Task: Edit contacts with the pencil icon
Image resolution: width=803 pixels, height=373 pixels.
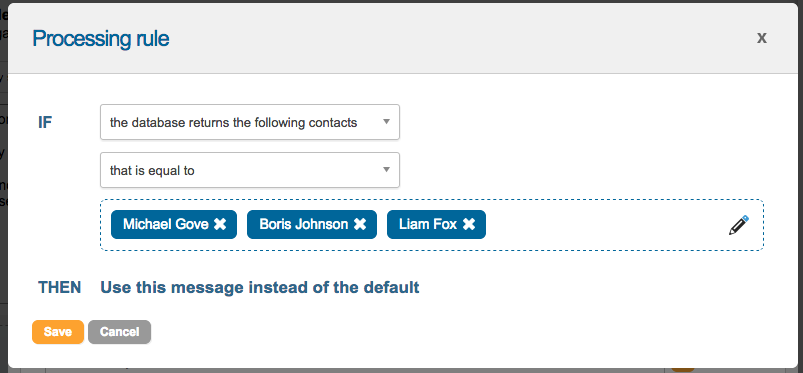Action: tap(738, 225)
